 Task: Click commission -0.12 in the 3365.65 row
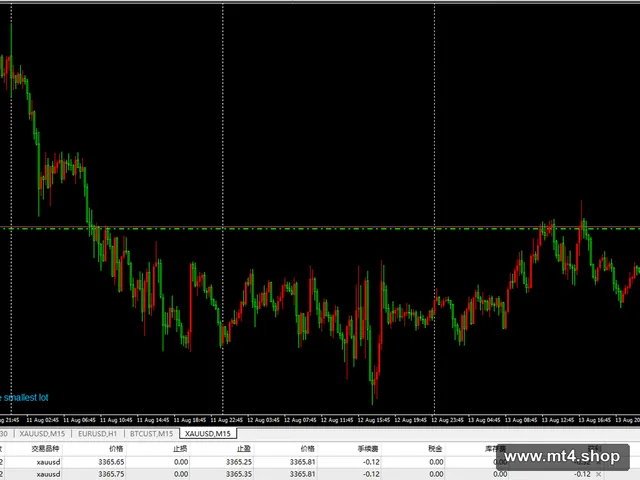click(371, 462)
